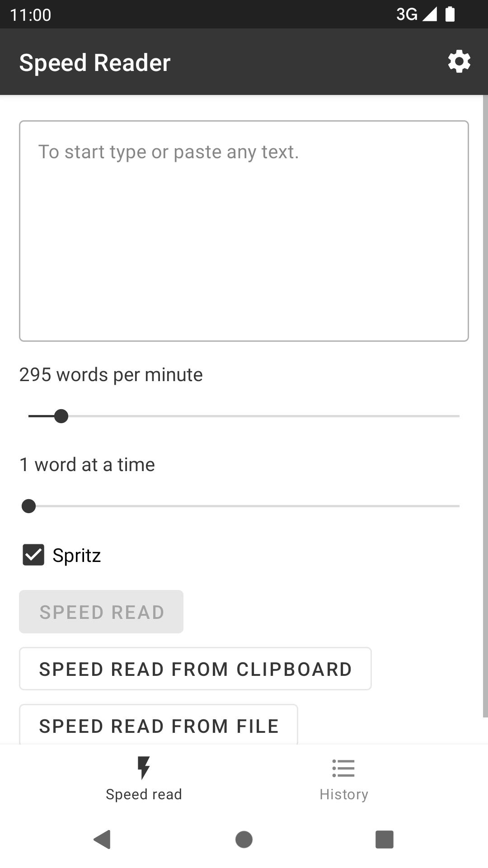This screenshot has height=868, width=488.
Task: Tap the Speed Reader app title
Action: pyautogui.click(x=95, y=62)
